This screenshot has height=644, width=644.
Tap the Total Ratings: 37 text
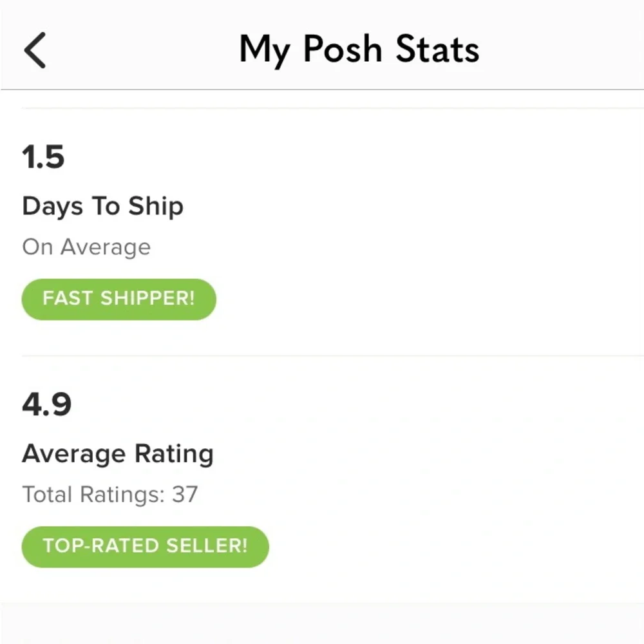click(109, 495)
